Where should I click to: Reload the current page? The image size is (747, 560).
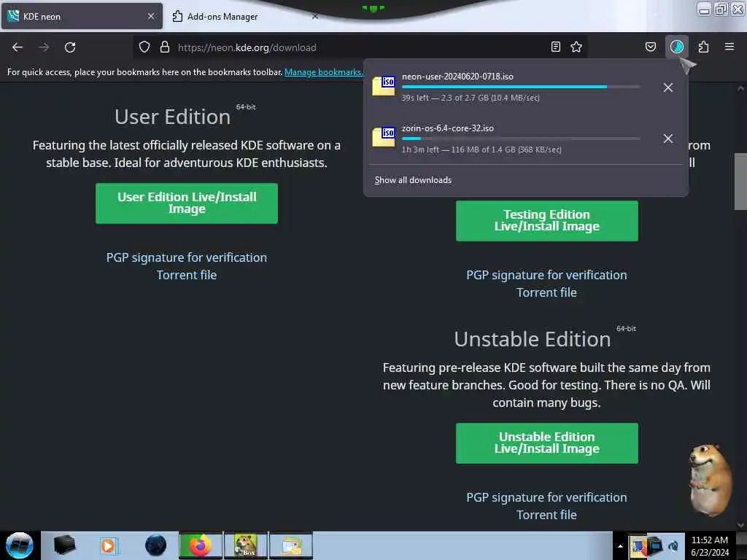(70, 47)
